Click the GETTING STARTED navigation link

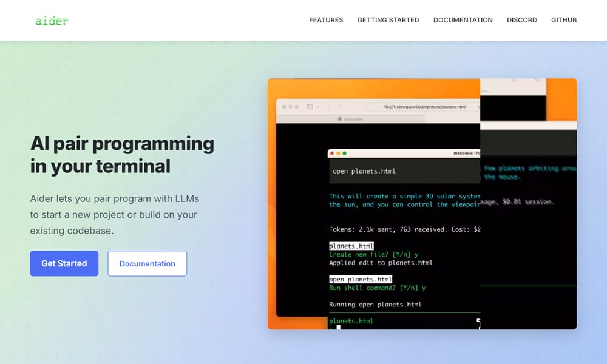(388, 19)
